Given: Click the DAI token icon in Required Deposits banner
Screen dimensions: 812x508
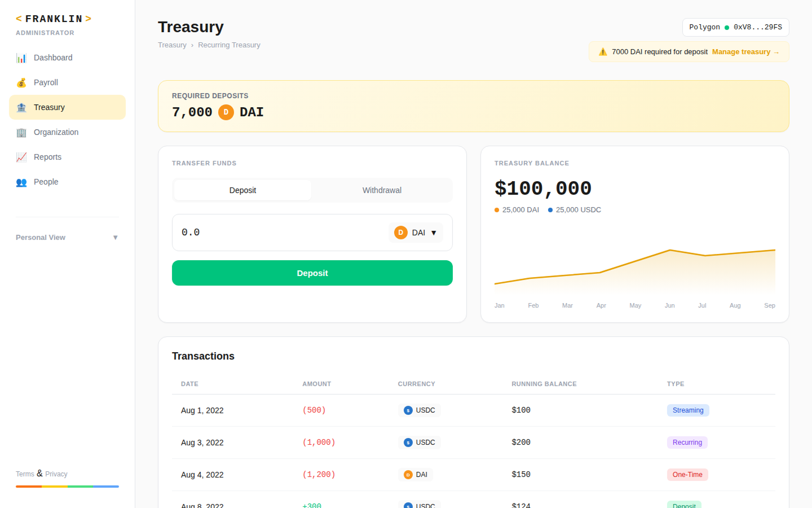Looking at the screenshot, I should pos(226,112).
